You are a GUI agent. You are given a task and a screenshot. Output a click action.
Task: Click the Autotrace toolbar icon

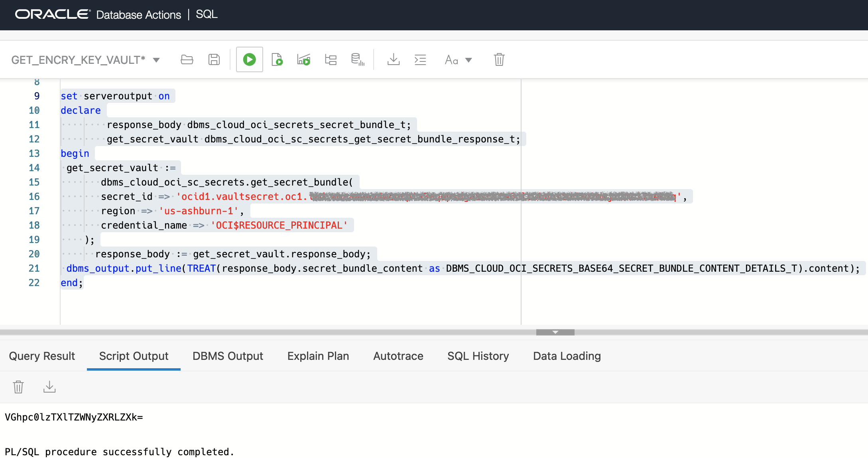(358, 60)
